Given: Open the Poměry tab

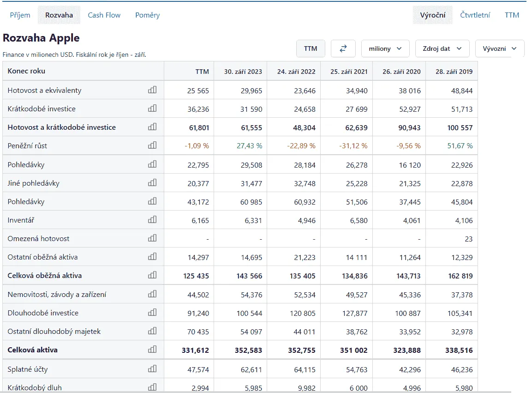Looking at the screenshot, I should click(147, 15).
